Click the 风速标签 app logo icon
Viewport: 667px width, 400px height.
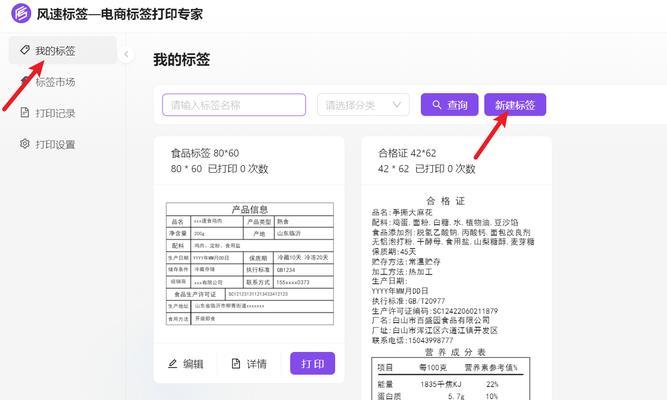21,13
